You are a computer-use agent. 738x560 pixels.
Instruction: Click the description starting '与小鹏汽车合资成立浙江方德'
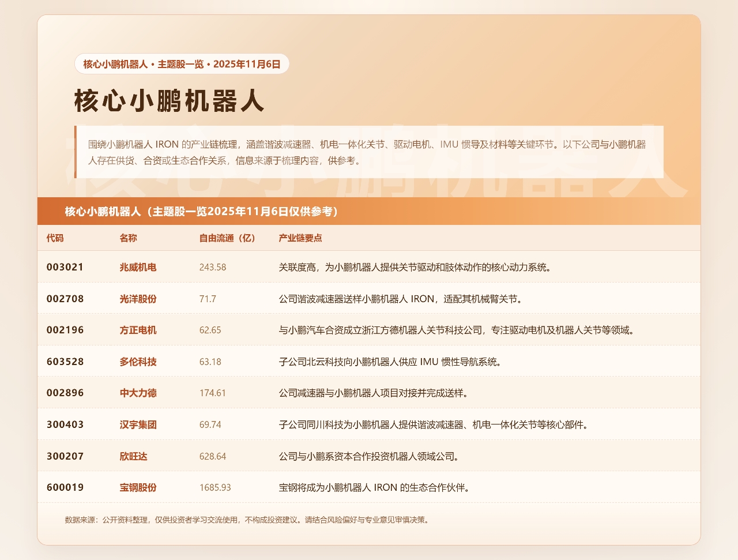pos(457,330)
